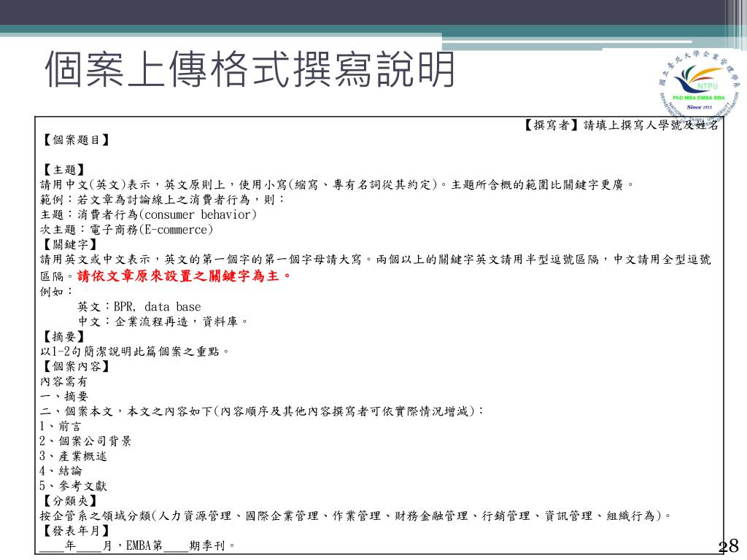Click the 例如： label
The image size is (747, 560).
[57, 292]
